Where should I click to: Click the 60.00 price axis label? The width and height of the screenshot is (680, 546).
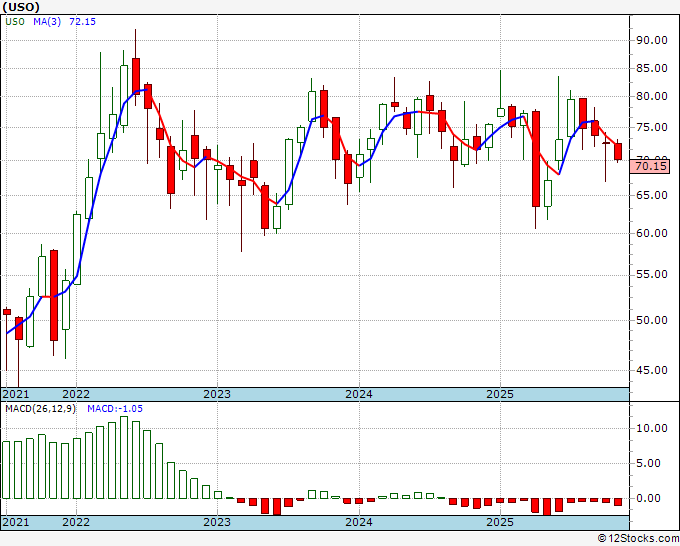[652, 233]
